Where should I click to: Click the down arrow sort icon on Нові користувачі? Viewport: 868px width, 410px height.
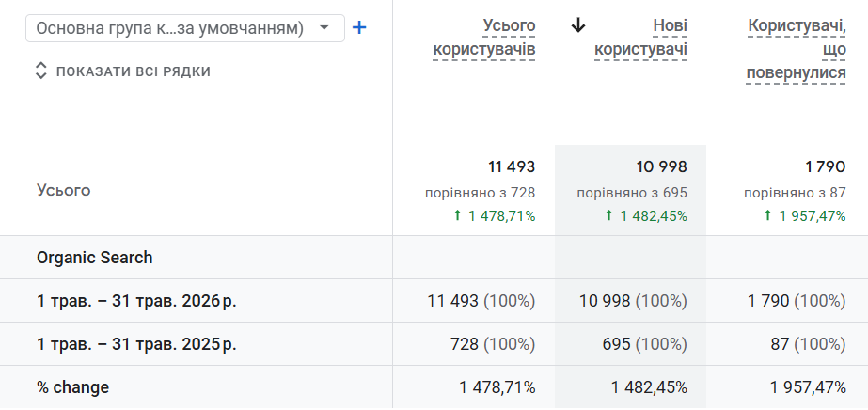click(x=578, y=25)
